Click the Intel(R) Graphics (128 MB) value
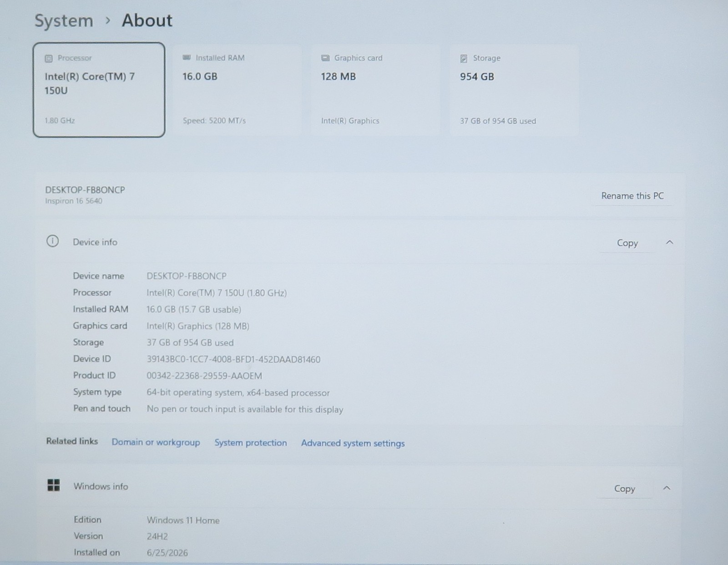Viewport: 728px width, 565px height. [x=198, y=326]
